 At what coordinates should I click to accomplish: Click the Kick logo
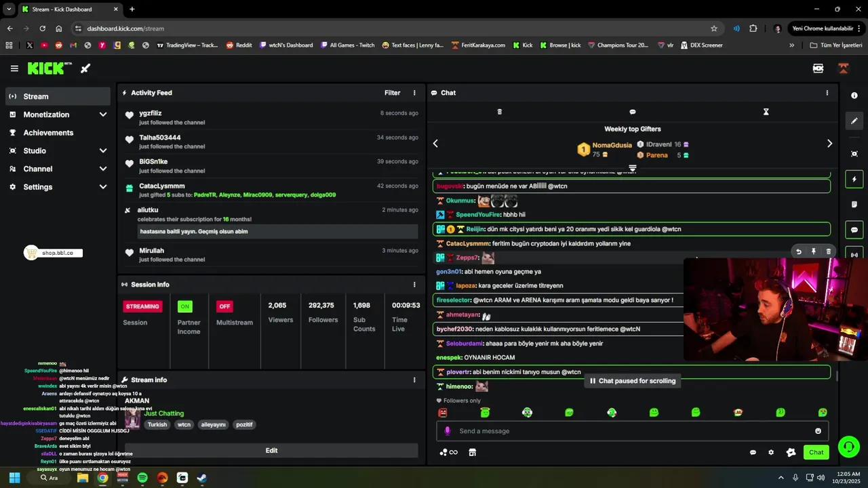point(50,68)
